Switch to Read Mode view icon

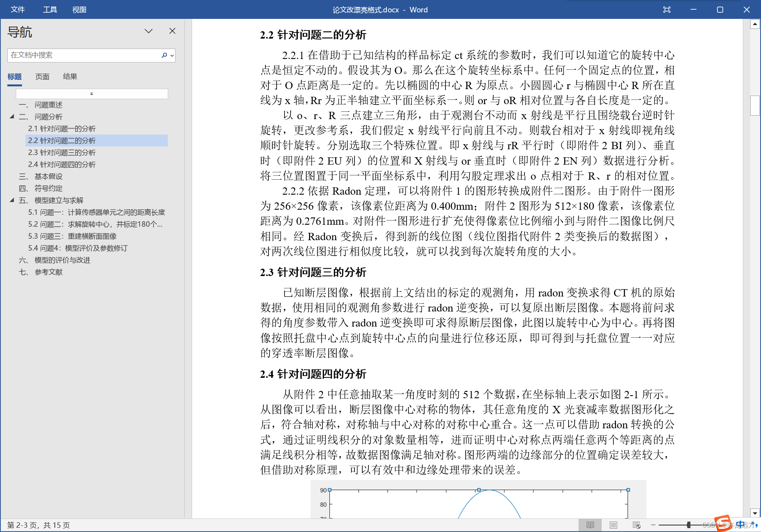590,525
